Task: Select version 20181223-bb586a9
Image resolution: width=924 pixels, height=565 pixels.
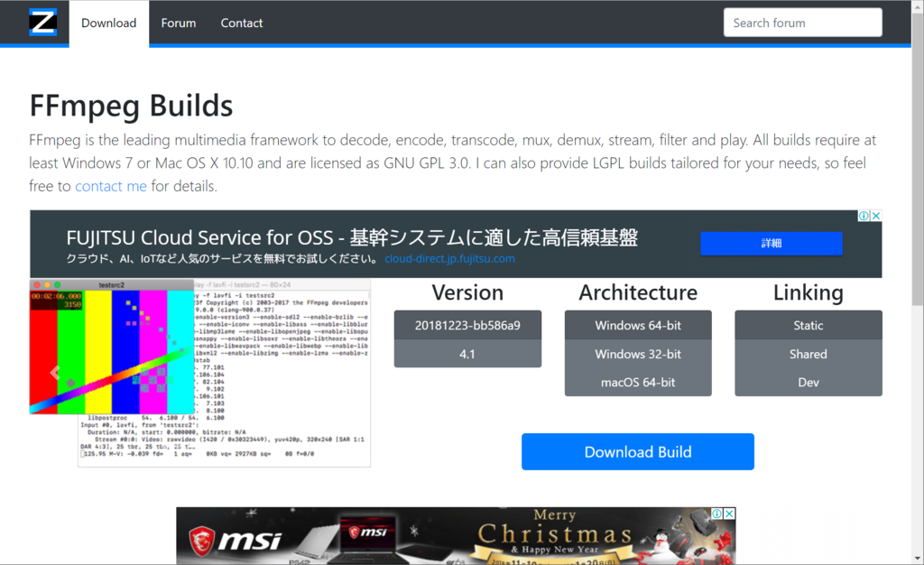Action: coord(468,325)
